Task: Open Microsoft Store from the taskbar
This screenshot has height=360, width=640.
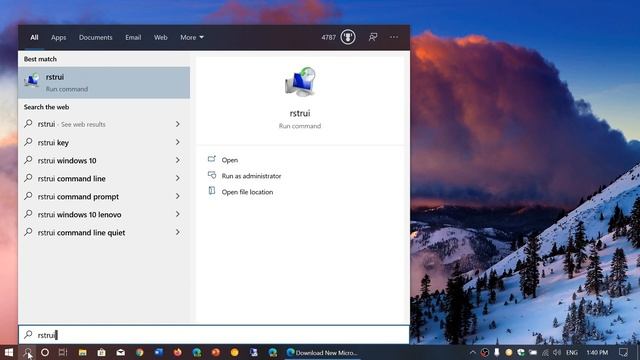Action: (x=102, y=352)
